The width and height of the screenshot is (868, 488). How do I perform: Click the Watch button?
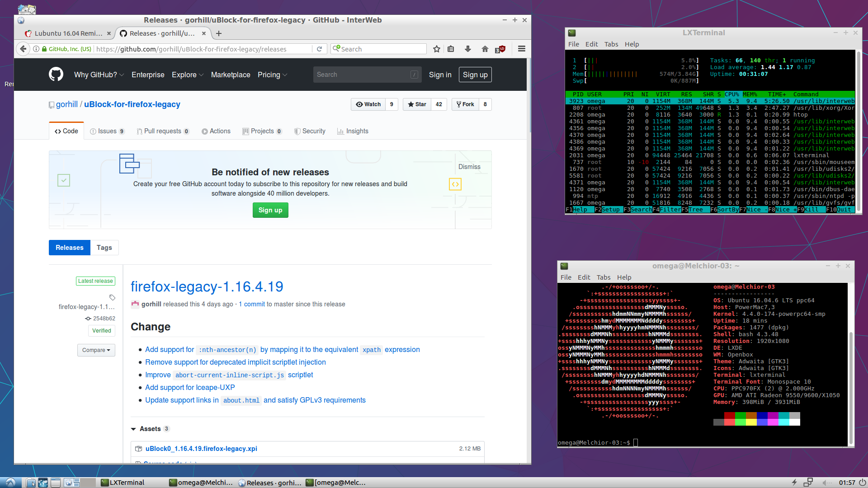point(368,104)
